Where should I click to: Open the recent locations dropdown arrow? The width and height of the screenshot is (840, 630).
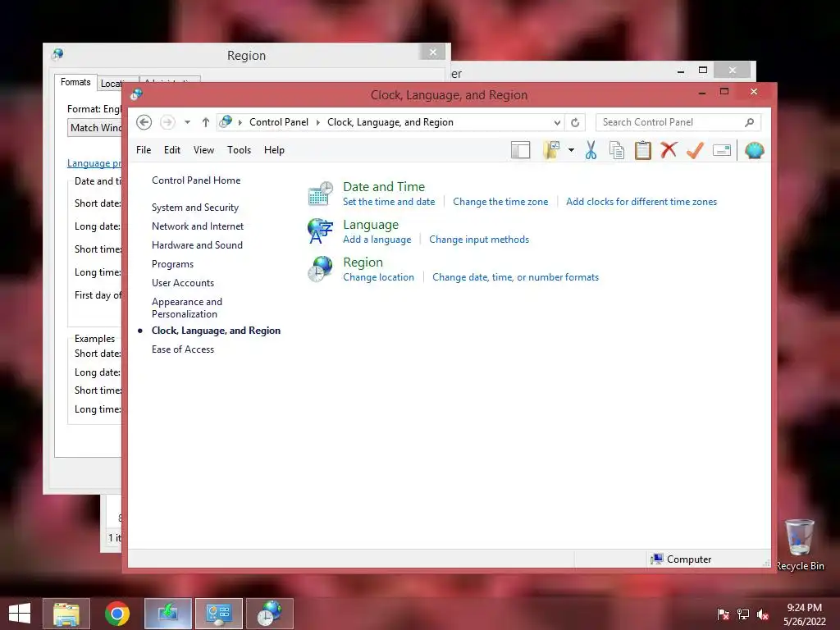pyautogui.click(x=188, y=122)
